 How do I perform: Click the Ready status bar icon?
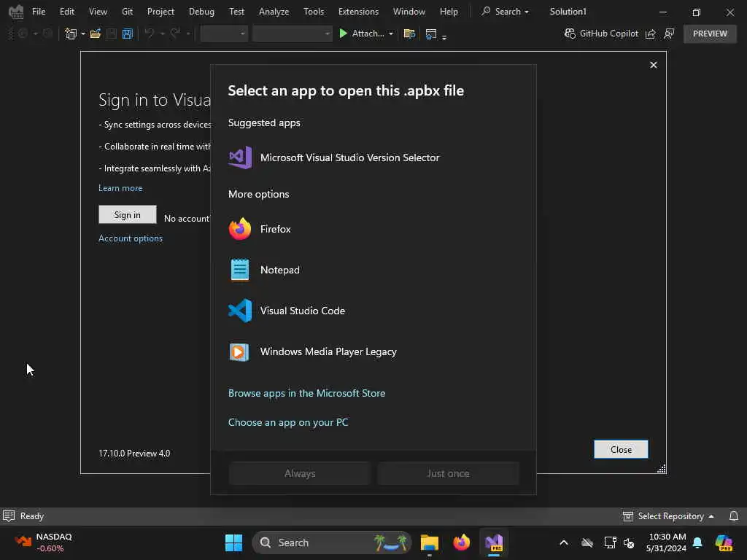click(x=9, y=516)
